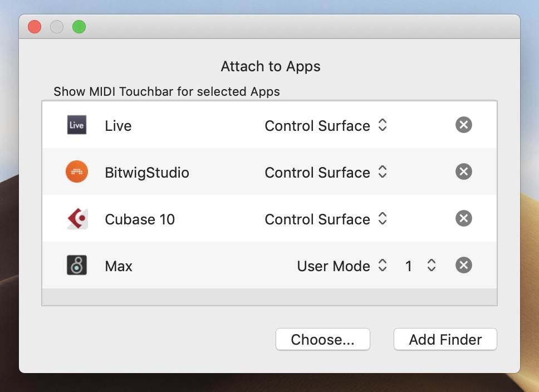
Task: Select the Max row label
Action: click(x=119, y=266)
